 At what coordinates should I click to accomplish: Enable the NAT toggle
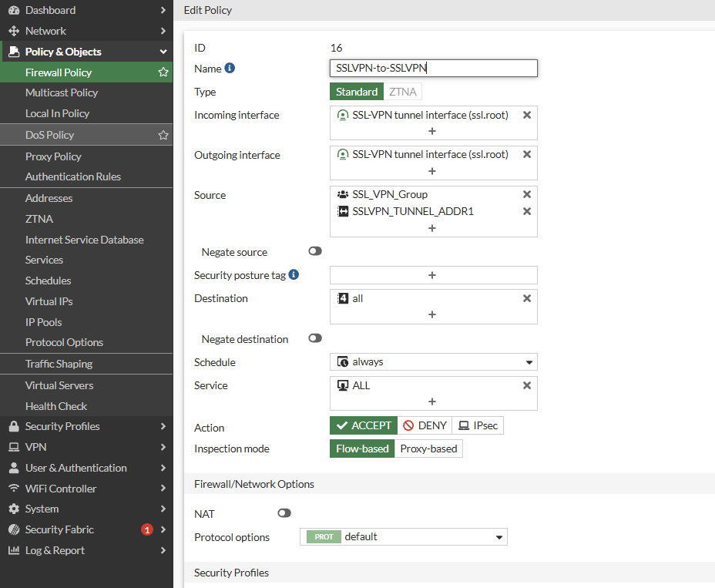pos(284,513)
